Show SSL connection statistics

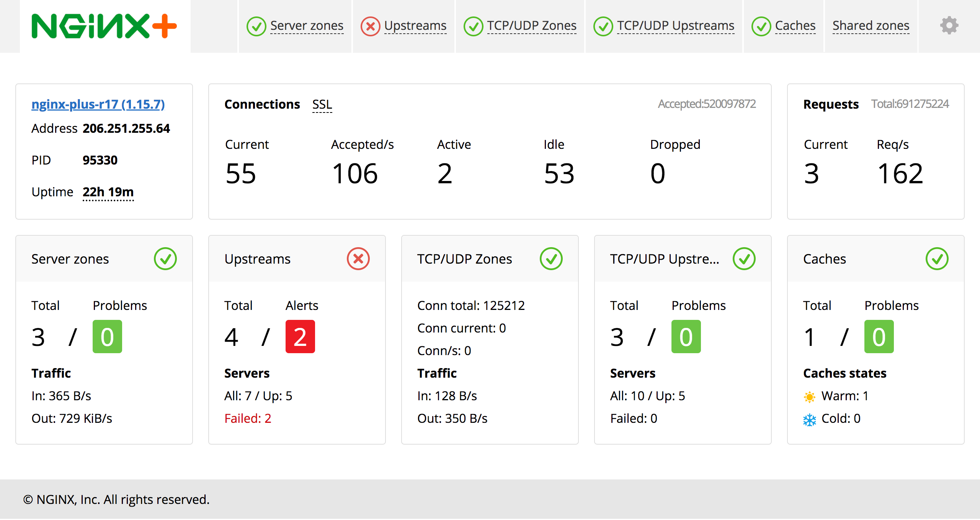click(x=322, y=104)
